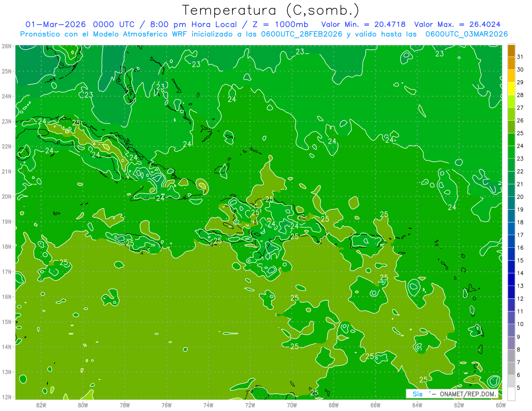532x411 pixels.
Task: Click the 14N latitude label
Action: [6, 347]
